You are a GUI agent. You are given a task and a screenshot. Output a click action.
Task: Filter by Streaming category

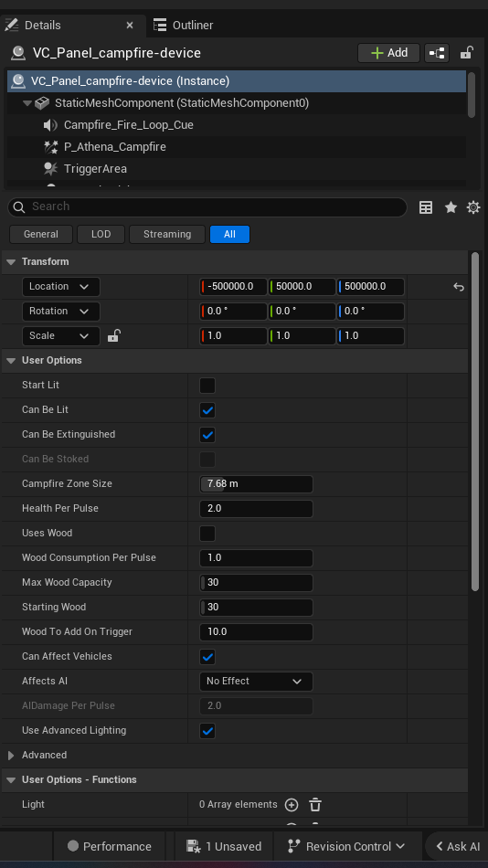[x=167, y=234]
